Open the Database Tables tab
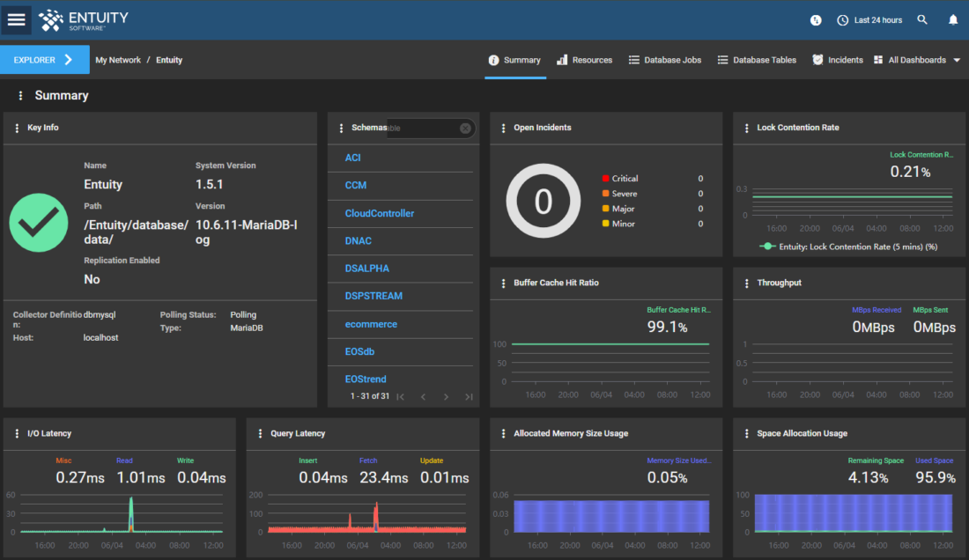This screenshot has width=969, height=560. pos(757,60)
